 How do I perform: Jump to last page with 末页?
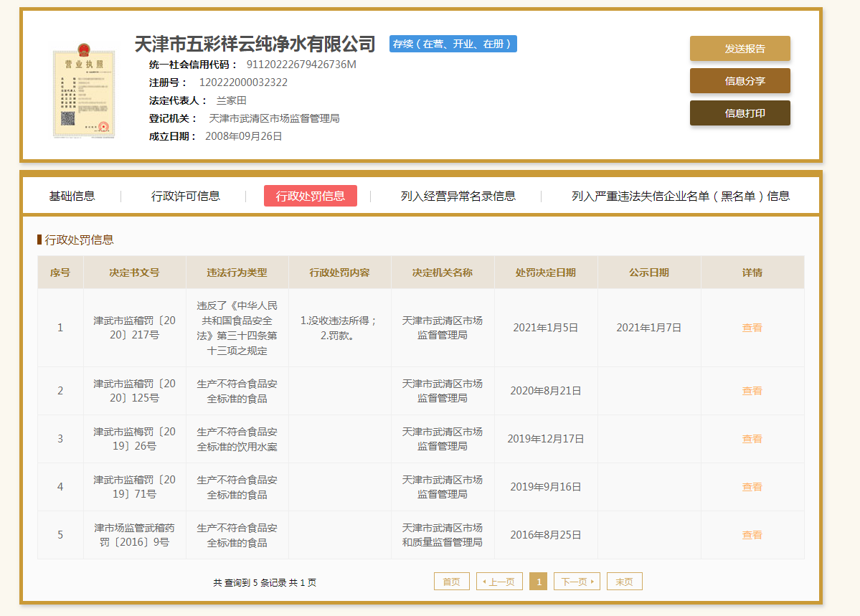point(624,582)
